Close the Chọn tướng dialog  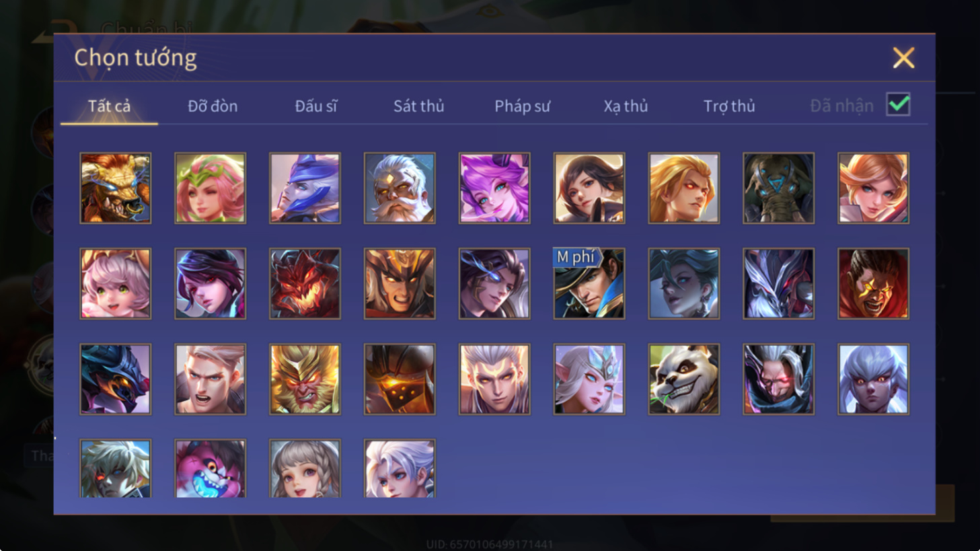click(903, 58)
